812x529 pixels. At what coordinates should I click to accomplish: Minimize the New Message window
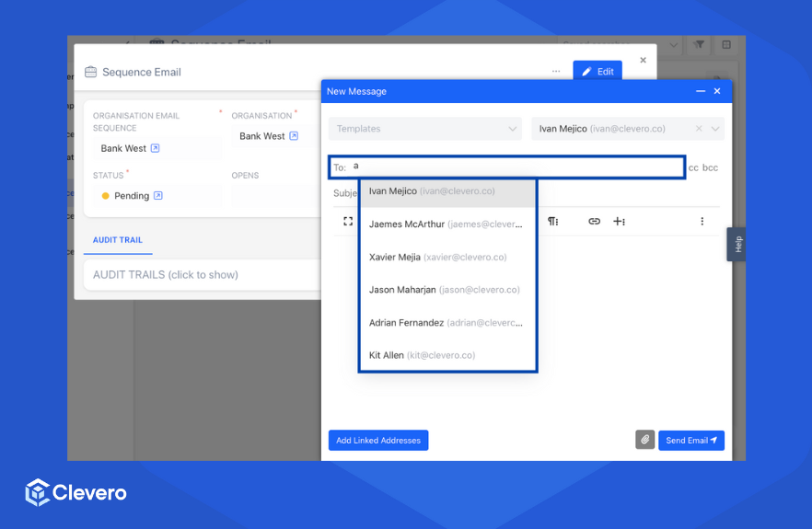click(701, 91)
